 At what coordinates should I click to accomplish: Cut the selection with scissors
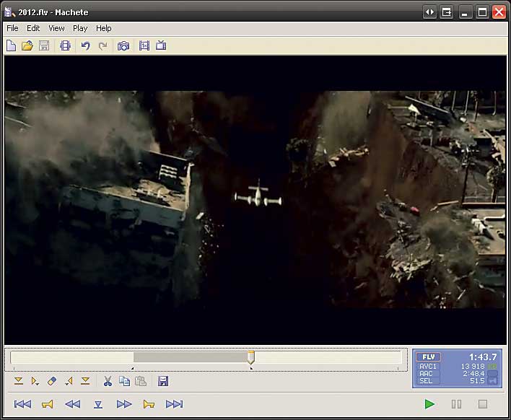click(x=108, y=381)
